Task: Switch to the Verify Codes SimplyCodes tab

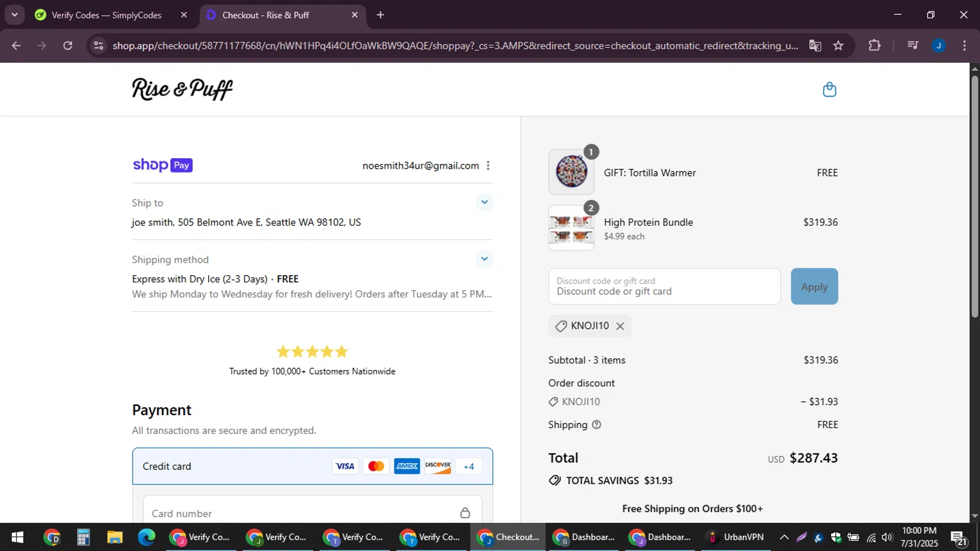Action: 106,15
